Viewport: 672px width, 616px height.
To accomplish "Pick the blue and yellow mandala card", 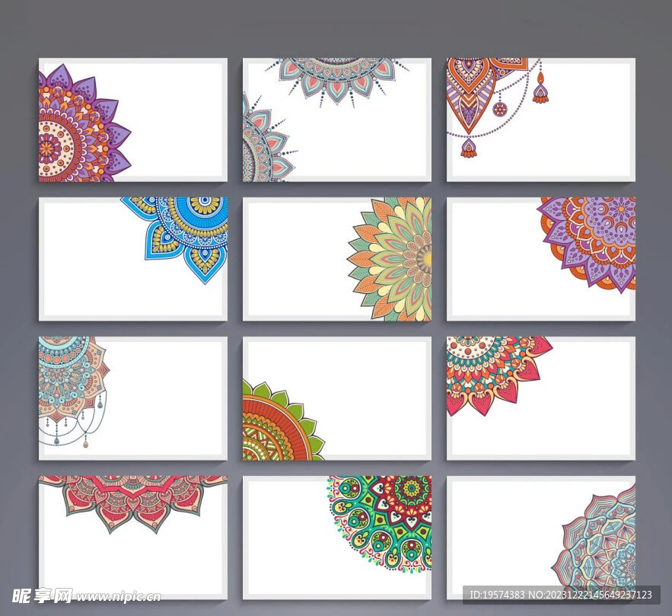I will (x=133, y=259).
